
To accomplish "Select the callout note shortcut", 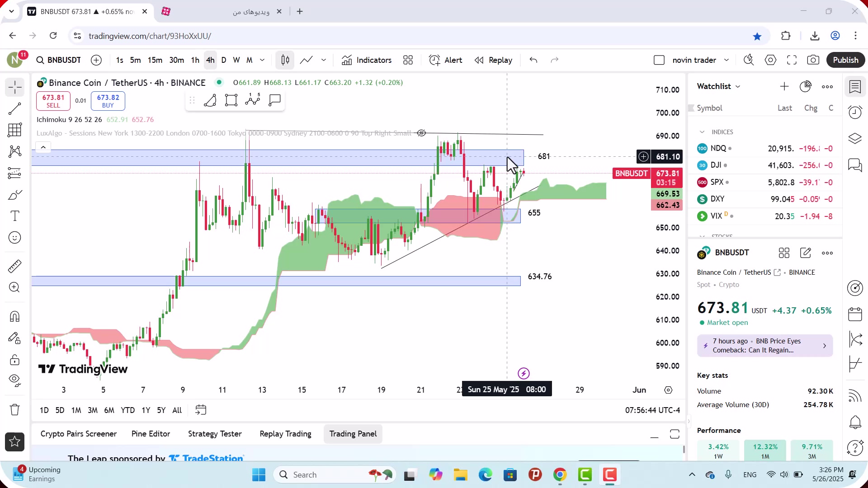I will click(x=275, y=100).
